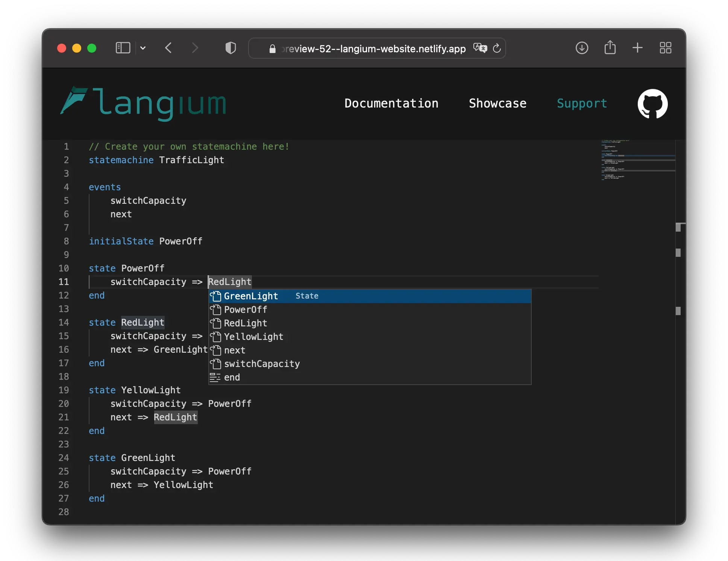Select the PowerOff completion suggestion
This screenshot has height=561, width=728.
(x=370, y=310)
